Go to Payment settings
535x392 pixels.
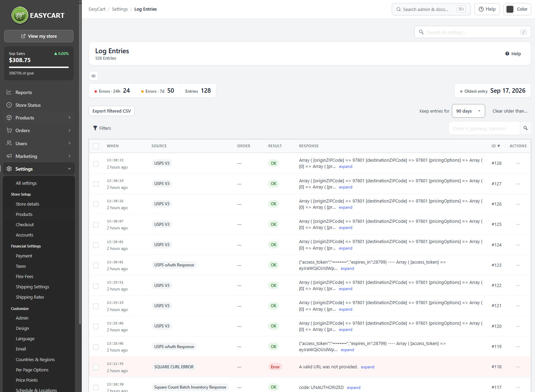[x=24, y=256]
